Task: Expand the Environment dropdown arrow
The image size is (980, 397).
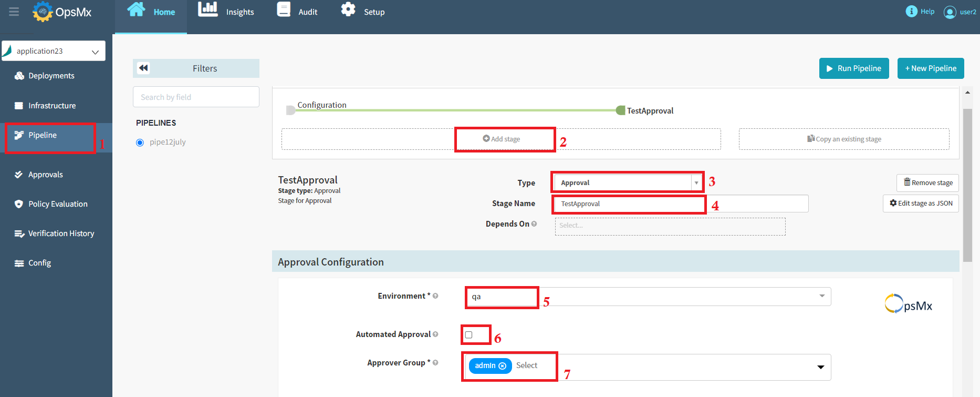Action: [822, 296]
